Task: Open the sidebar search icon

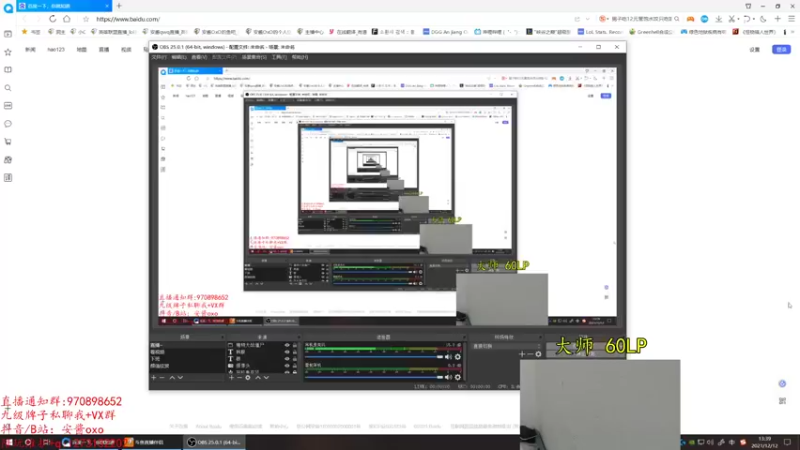Action: (x=8, y=88)
